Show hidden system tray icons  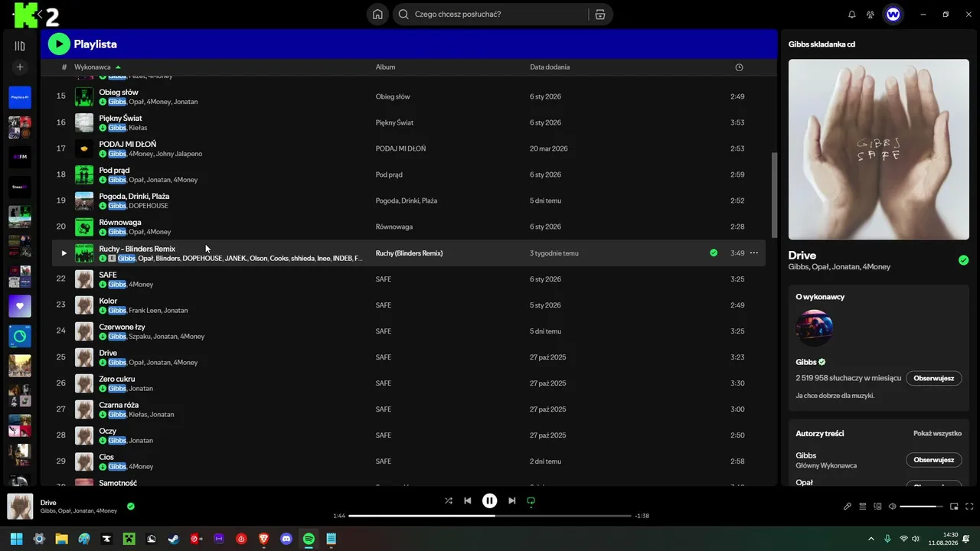tap(871, 539)
